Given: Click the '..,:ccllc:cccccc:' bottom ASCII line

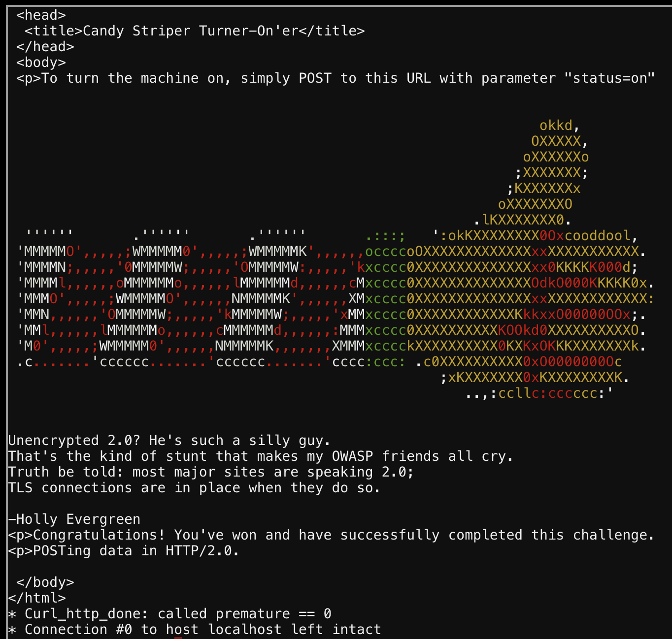Looking at the screenshot, I should [x=539, y=393].
